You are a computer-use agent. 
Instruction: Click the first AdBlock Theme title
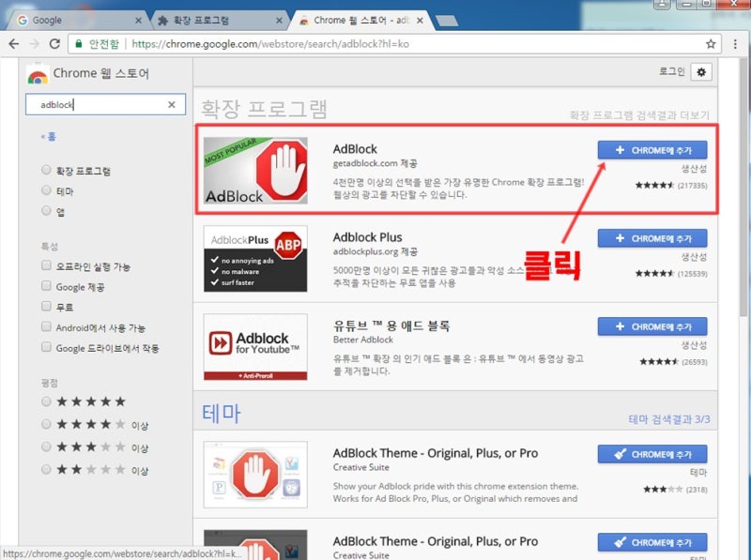(436, 453)
